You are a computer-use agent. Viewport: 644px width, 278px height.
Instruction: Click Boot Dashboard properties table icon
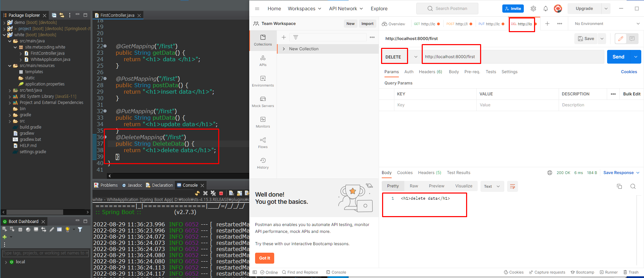pyautogui.click(x=59, y=229)
